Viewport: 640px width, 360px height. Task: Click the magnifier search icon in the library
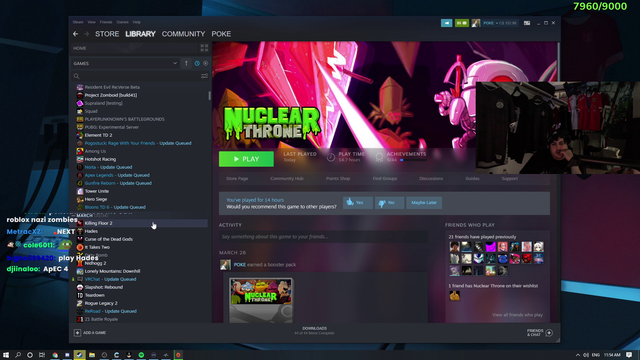(76, 76)
